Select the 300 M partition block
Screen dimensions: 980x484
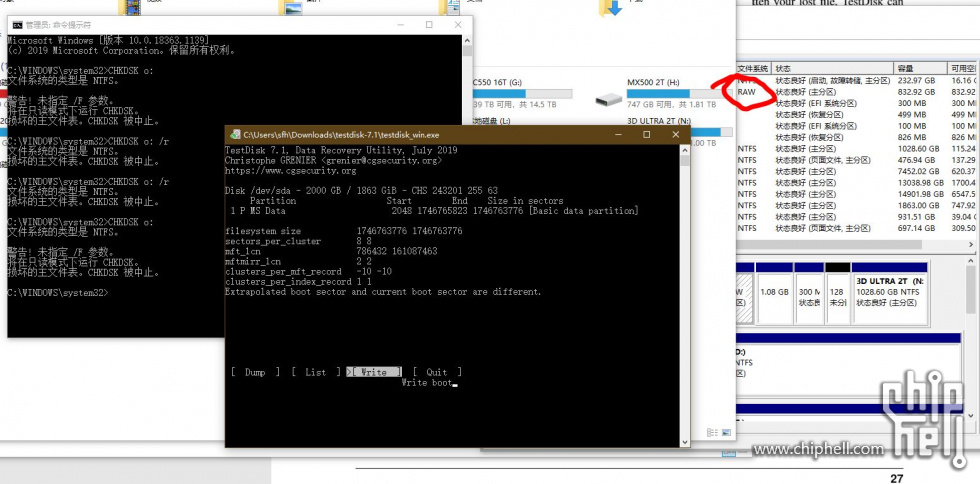tap(809, 293)
